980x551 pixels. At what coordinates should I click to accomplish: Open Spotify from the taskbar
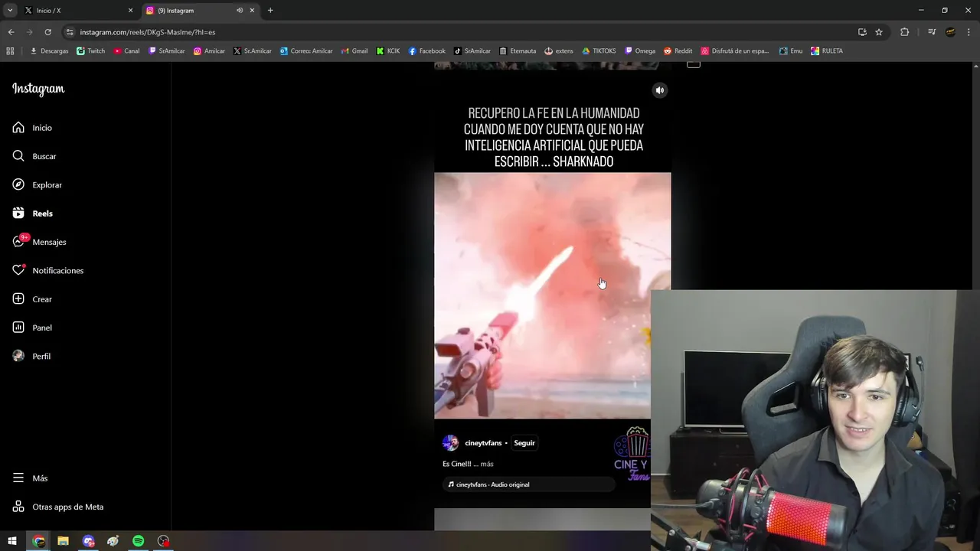pos(138,541)
